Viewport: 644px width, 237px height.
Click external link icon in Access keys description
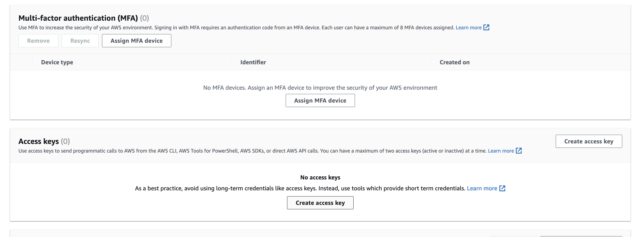(519, 151)
